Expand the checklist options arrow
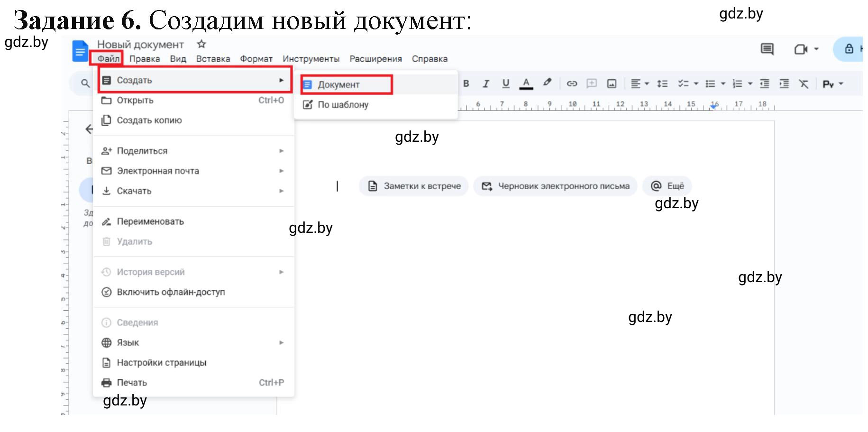This screenshot has width=868, height=432. [x=696, y=84]
